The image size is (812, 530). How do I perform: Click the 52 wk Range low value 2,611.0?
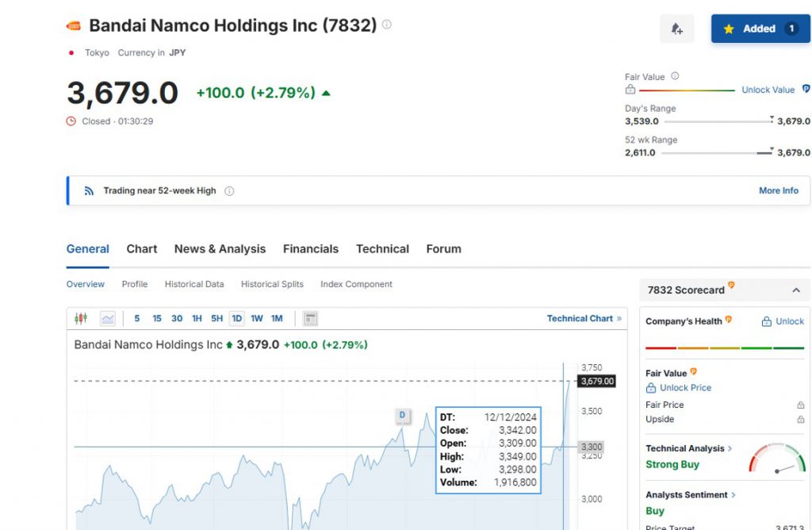[x=640, y=153]
